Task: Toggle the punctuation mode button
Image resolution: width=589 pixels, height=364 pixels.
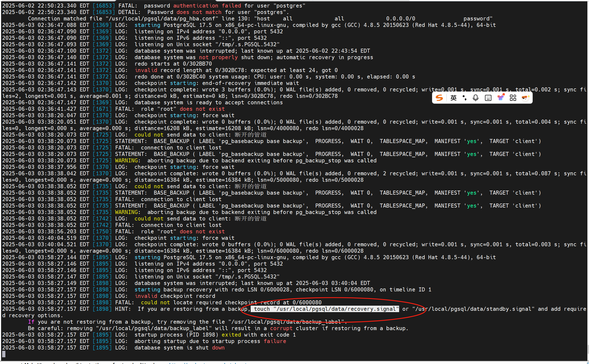Action: pyautogui.click(x=464, y=98)
